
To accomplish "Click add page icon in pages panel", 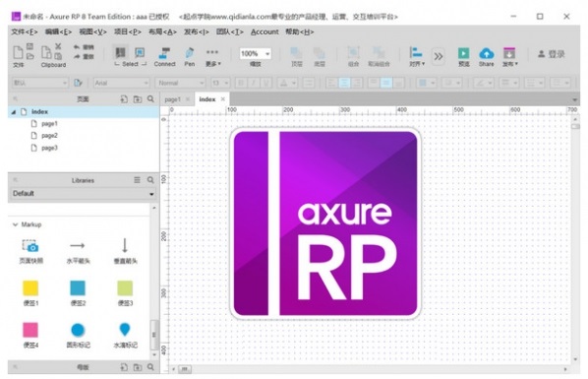I will (x=124, y=99).
